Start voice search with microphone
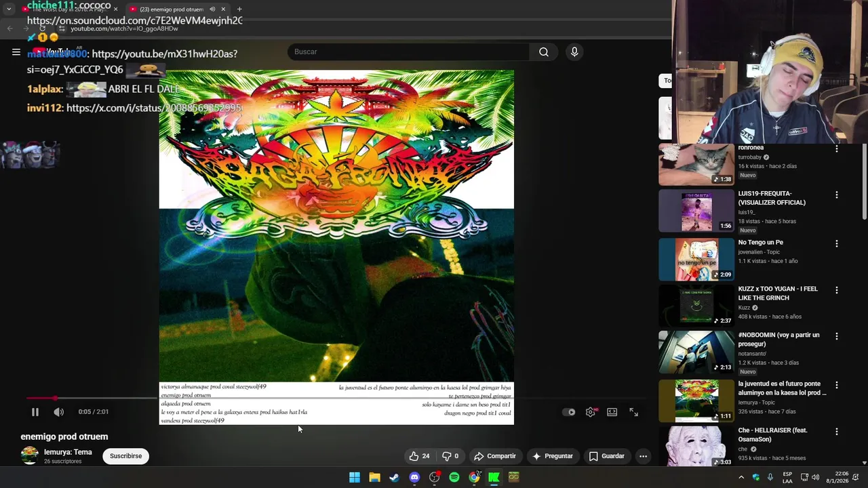The width and height of the screenshot is (868, 488). click(x=574, y=52)
